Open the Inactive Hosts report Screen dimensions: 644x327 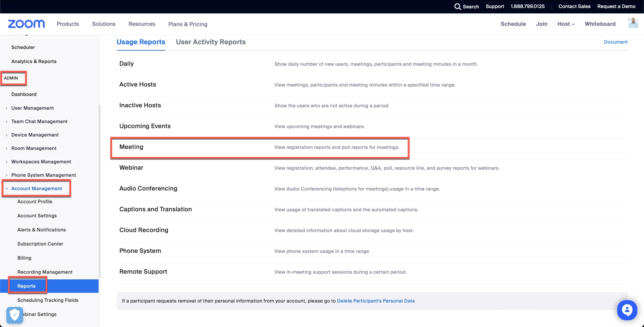[140, 105]
